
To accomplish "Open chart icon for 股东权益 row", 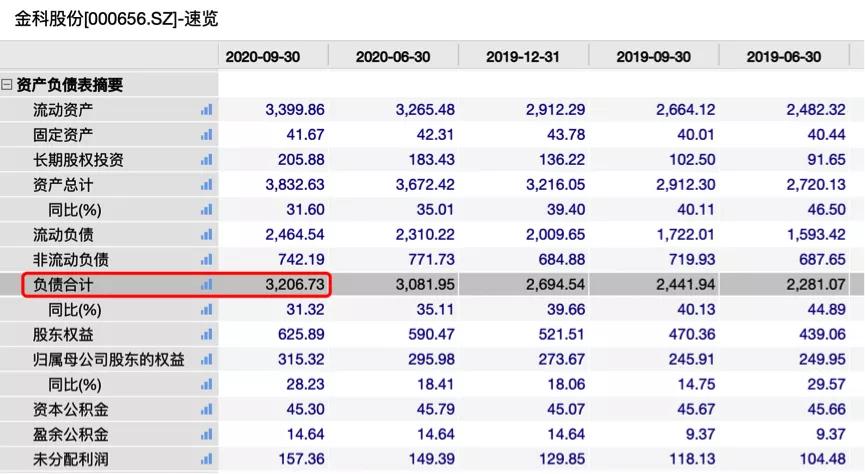I will pyautogui.click(x=206, y=334).
